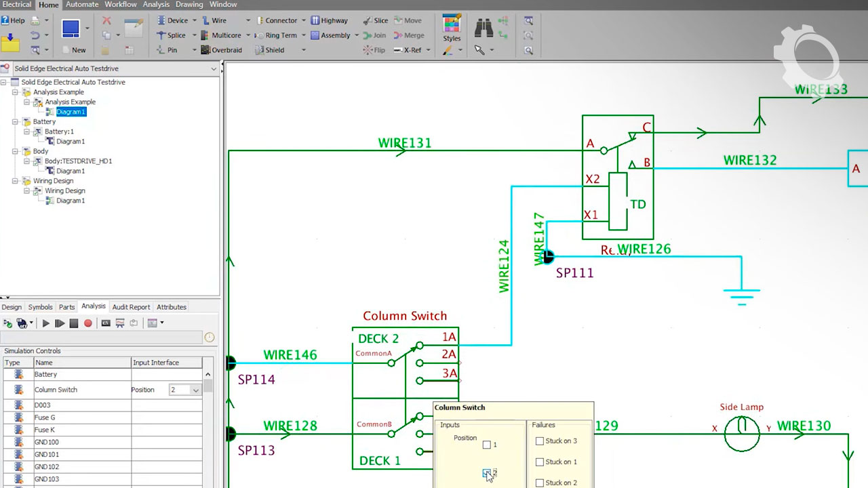868x488 pixels.
Task: Tick the Stuck on 1 checkbox
Action: (x=540, y=462)
